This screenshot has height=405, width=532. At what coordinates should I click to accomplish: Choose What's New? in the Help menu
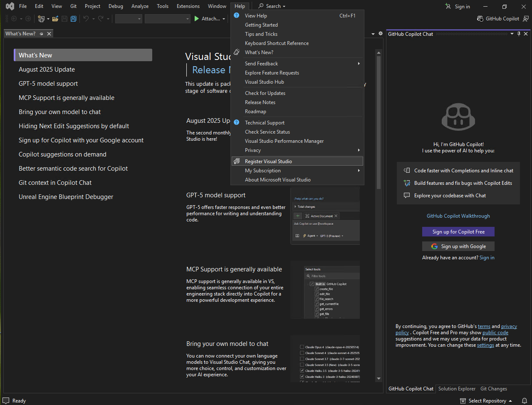tap(297, 52)
